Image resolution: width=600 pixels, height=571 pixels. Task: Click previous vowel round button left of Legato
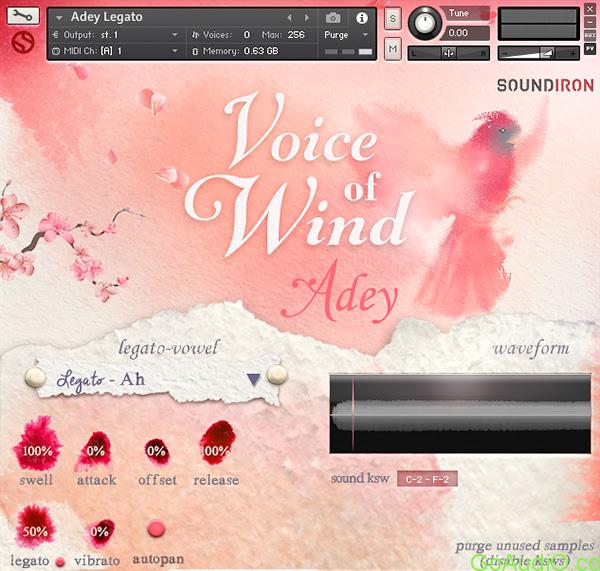[36, 378]
